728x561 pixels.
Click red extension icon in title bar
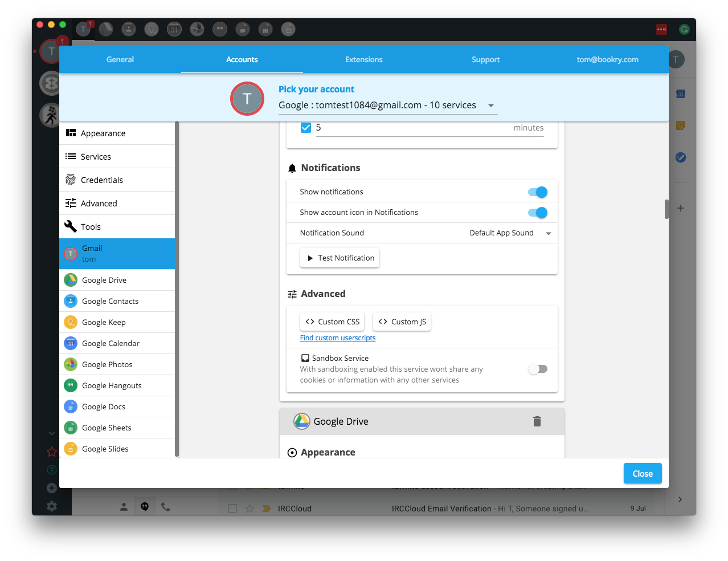point(661,29)
